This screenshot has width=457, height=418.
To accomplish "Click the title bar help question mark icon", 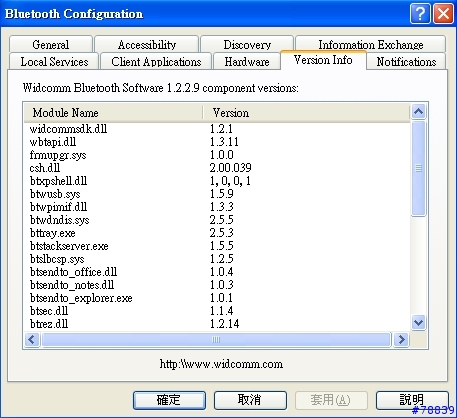I will (x=420, y=14).
